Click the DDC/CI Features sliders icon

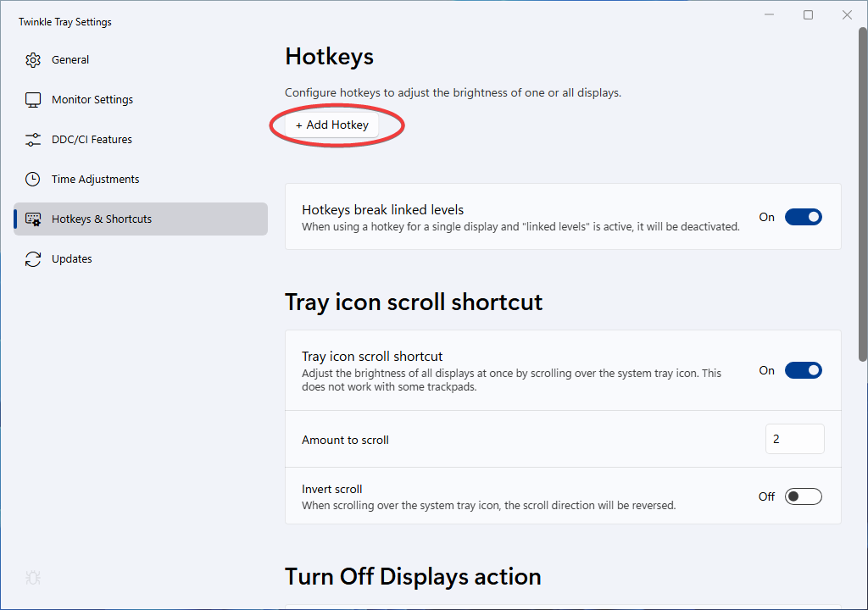(33, 140)
